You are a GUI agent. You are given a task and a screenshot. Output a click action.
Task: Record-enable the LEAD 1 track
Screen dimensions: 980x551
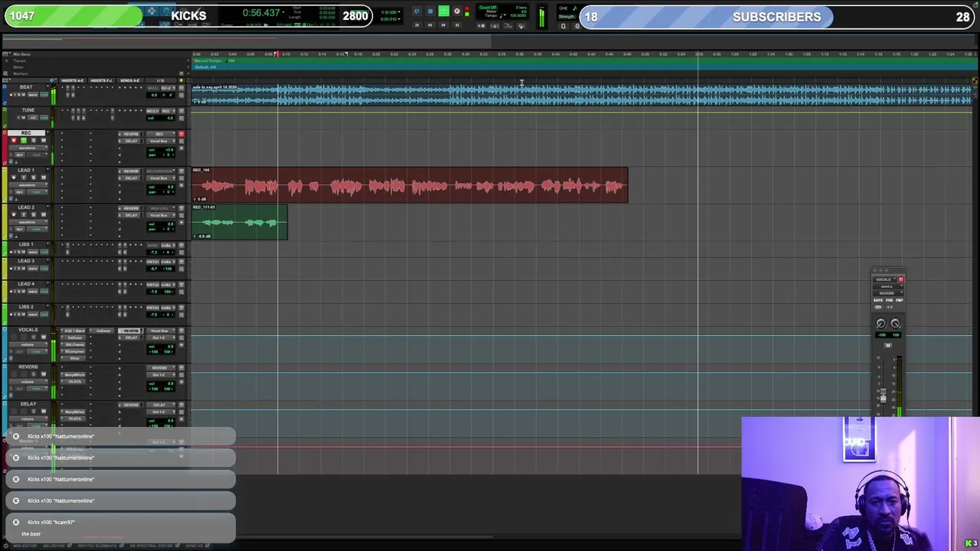pyautogui.click(x=14, y=178)
